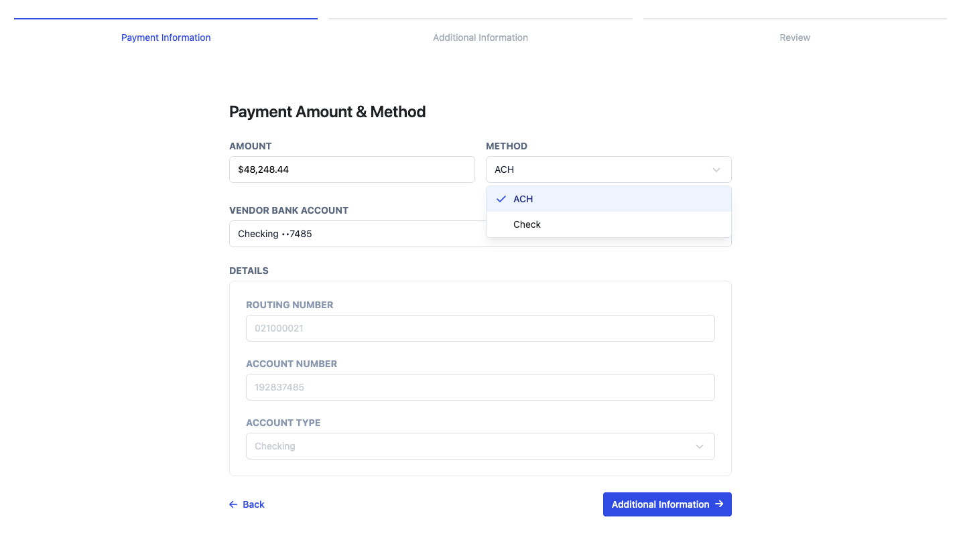Click the Amount input field
Viewport: 961px width, 560px height.
coord(352,169)
